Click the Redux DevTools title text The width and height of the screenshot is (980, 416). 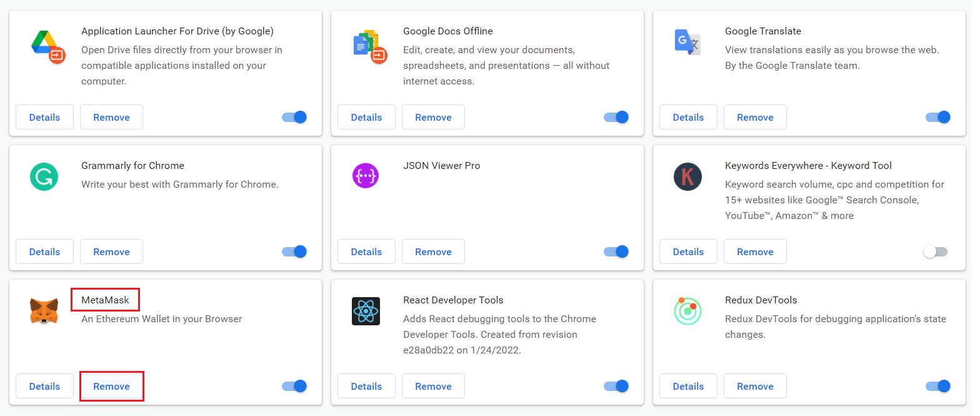761,300
